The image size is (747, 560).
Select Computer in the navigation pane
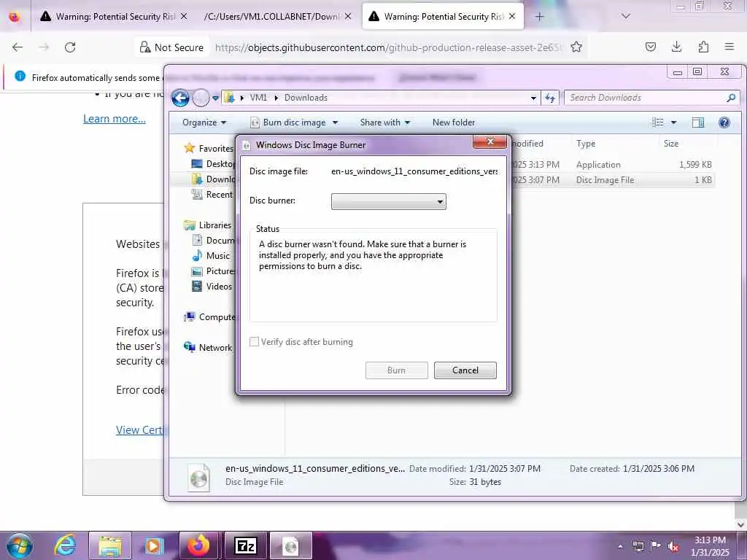pos(209,317)
